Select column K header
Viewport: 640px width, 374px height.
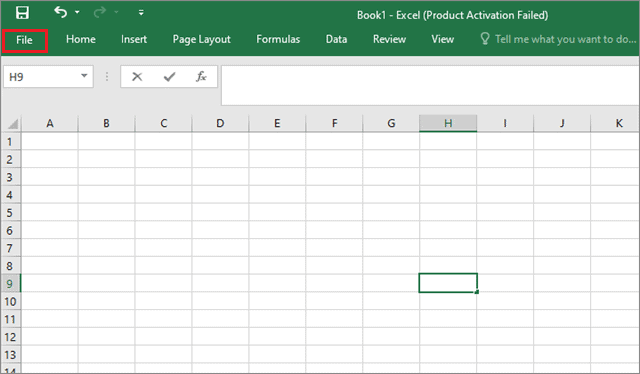(x=616, y=123)
